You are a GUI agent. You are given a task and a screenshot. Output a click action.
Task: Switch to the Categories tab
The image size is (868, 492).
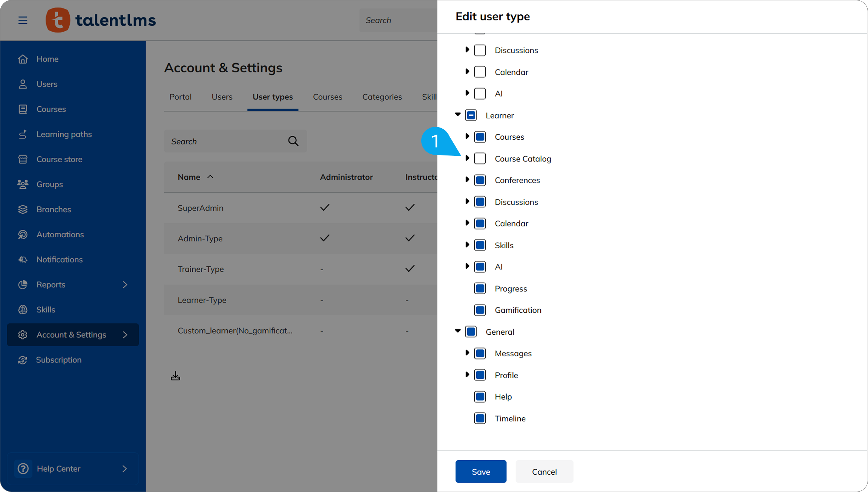pos(382,97)
